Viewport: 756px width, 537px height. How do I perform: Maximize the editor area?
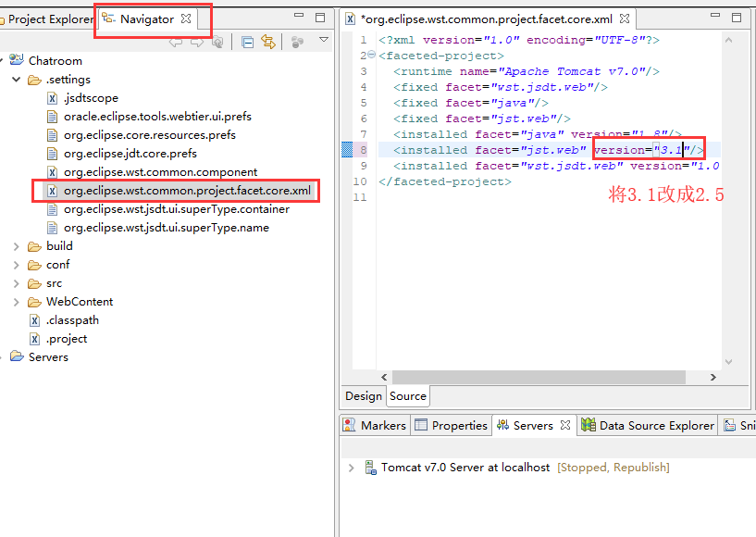coord(737,18)
